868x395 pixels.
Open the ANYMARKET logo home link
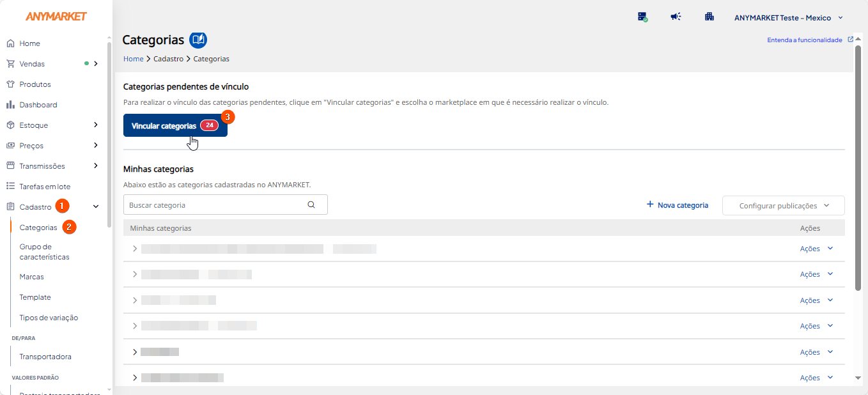(56, 17)
